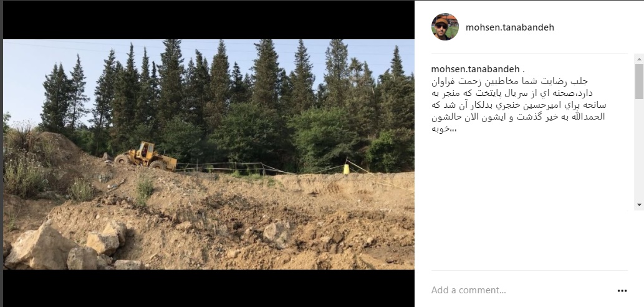Click the large boulders in the photo

[65, 246]
